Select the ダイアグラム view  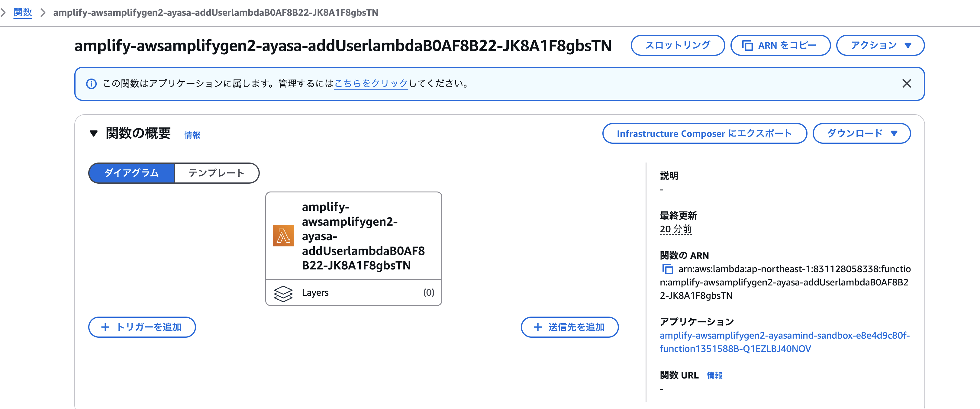click(131, 173)
